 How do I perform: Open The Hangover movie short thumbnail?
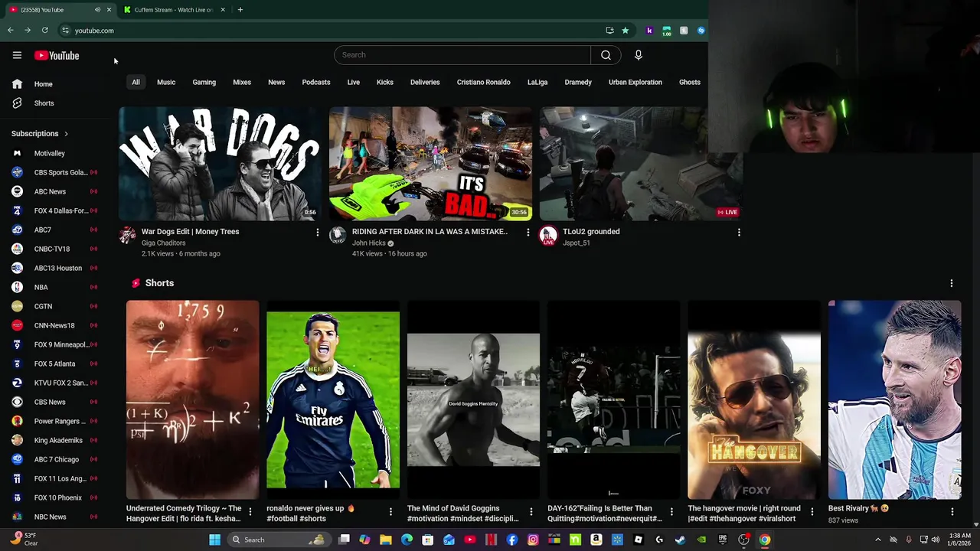754,400
